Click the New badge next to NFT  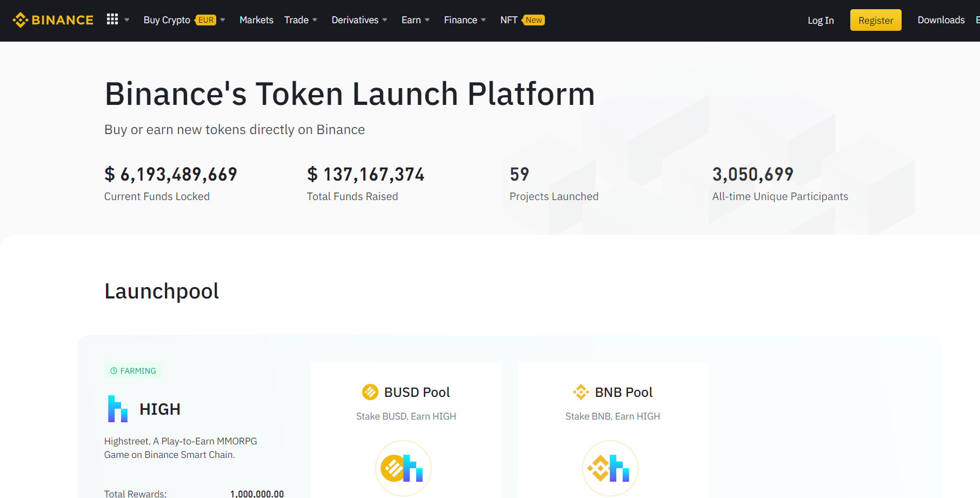coord(534,20)
